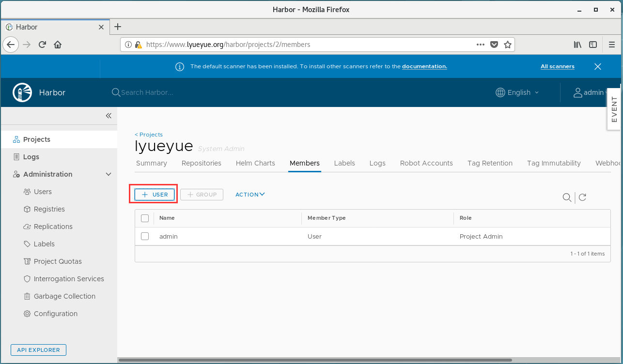This screenshot has height=364, width=623.
Task: Click the Role column header
Action: point(466,218)
